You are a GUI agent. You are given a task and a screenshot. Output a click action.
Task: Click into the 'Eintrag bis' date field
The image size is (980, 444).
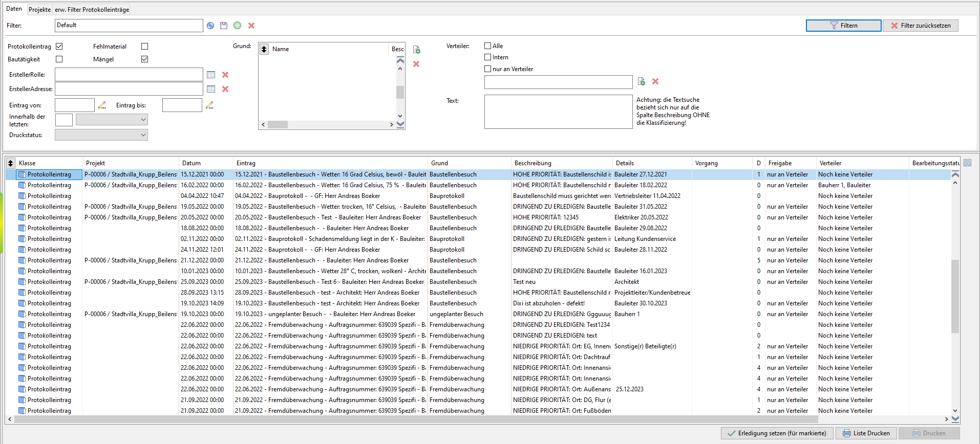coord(182,105)
